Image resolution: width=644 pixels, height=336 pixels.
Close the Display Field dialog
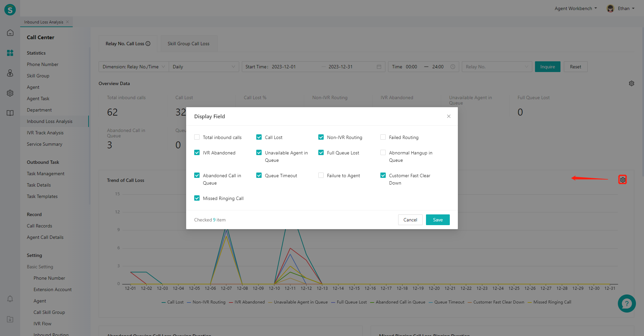tap(449, 116)
